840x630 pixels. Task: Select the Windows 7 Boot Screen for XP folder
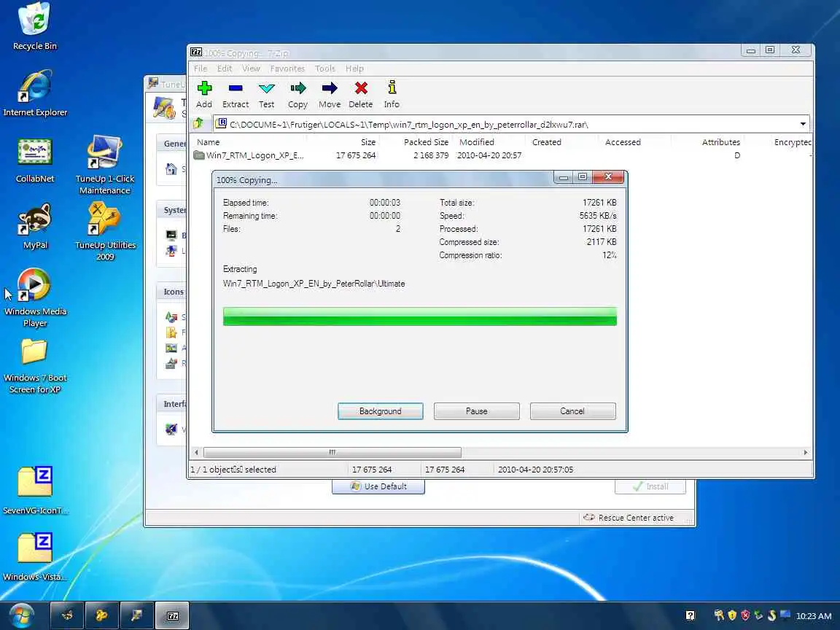(35, 367)
